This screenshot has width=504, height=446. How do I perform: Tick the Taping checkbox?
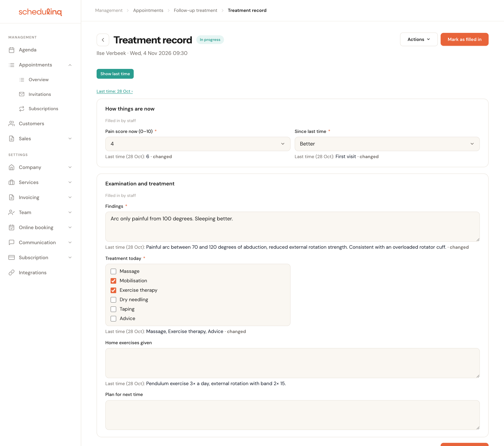[113, 309]
